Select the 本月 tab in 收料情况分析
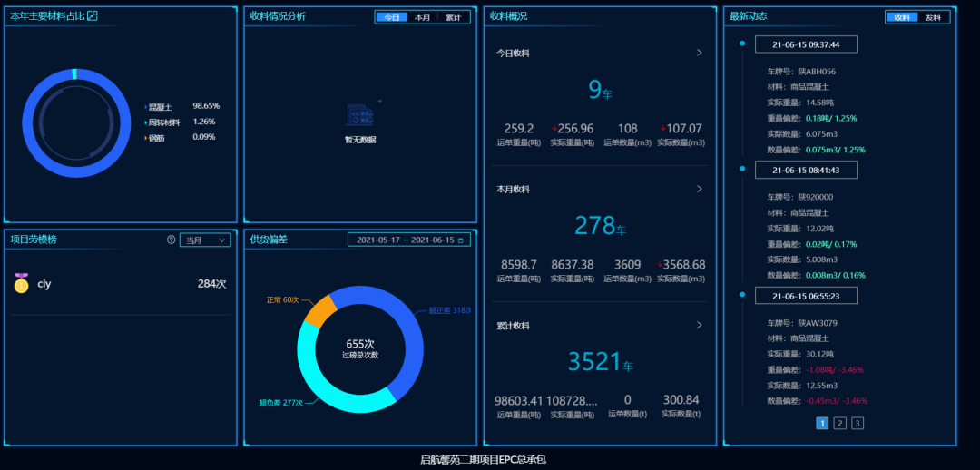Screen dimensions: 980x470 [x=422, y=17]
